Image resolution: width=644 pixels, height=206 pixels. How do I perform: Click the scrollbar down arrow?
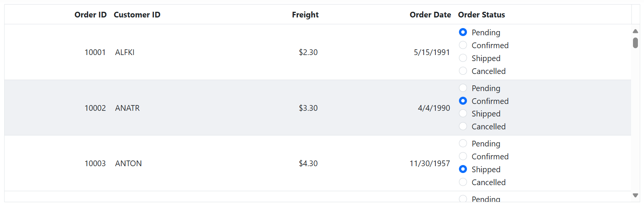[635, 195]
